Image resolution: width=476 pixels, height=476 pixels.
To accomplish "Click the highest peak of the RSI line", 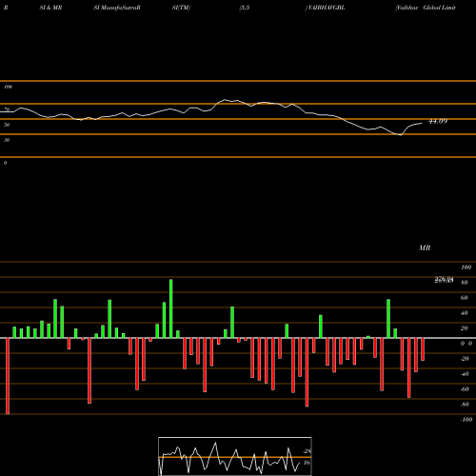I will (x=225, y=100).
